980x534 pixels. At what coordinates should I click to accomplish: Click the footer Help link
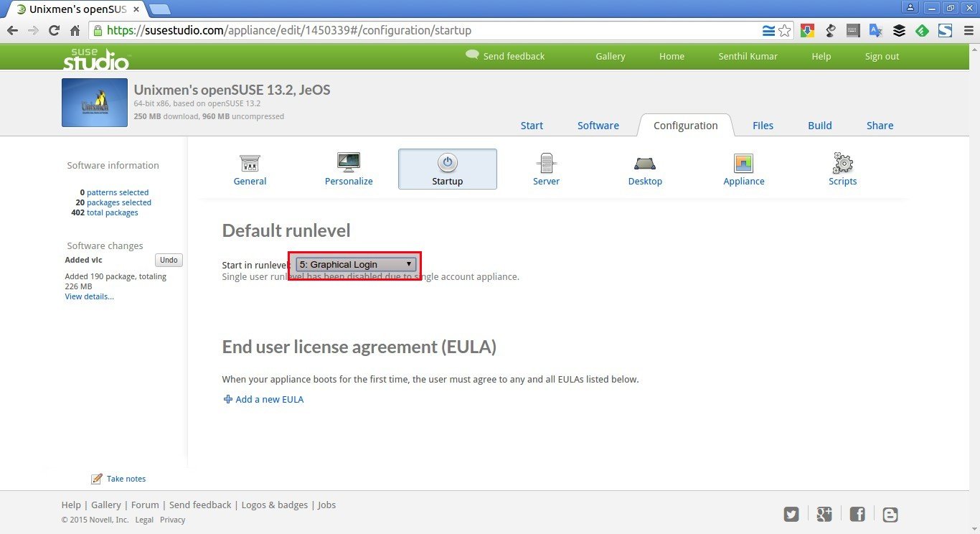point(71,505)
